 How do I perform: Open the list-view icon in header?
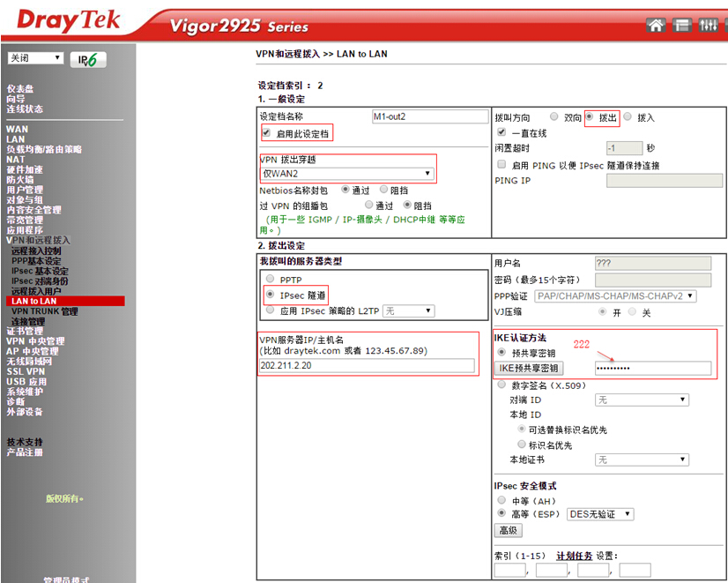pos(681,25)
